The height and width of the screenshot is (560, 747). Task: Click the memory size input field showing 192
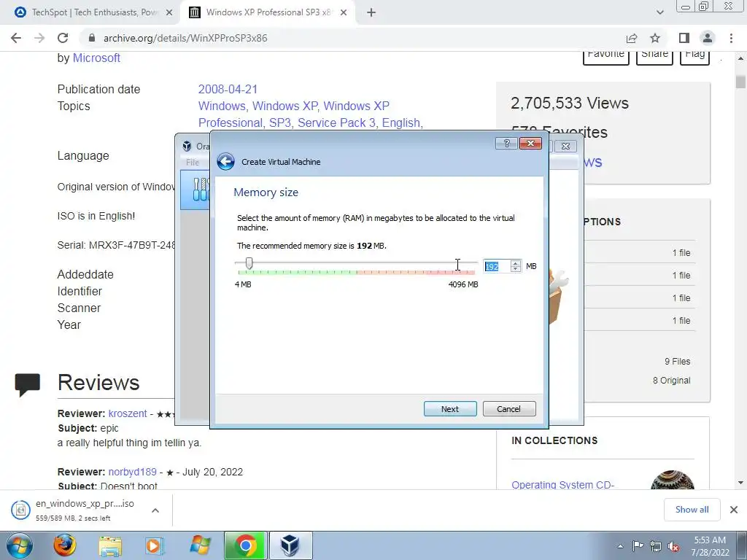click(497, 266)
